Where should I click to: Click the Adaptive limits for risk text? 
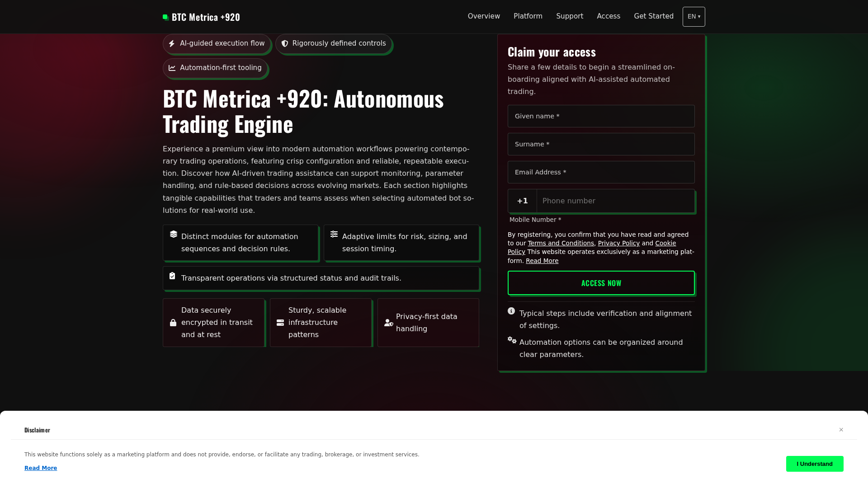405,243
